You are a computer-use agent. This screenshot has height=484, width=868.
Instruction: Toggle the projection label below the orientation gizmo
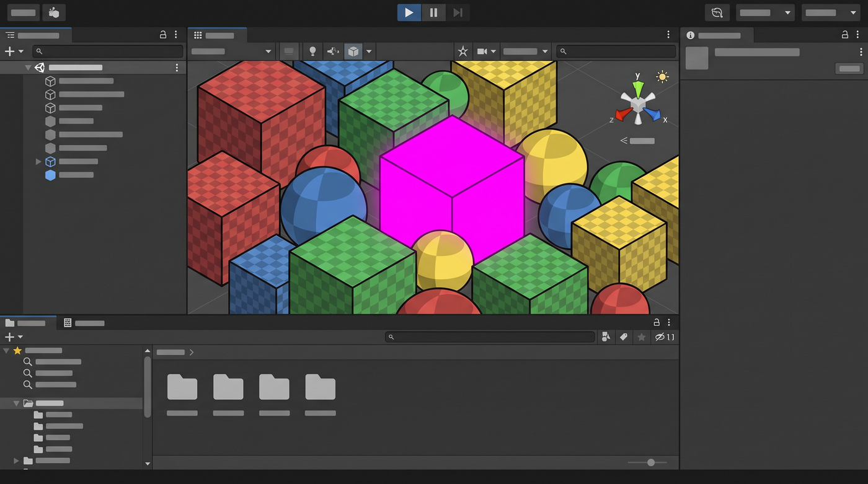coord(637,141)
